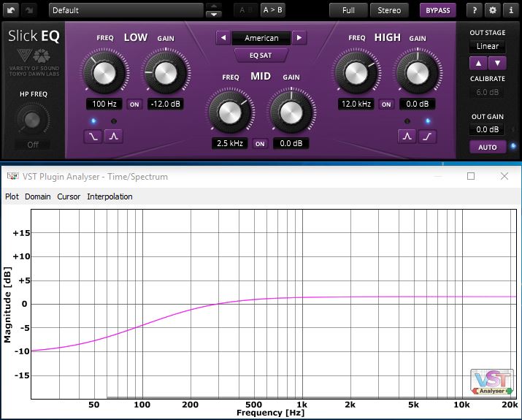The image size is (522, 420).
Task: Toggle the MID band ON button
Action: (260, 144)
